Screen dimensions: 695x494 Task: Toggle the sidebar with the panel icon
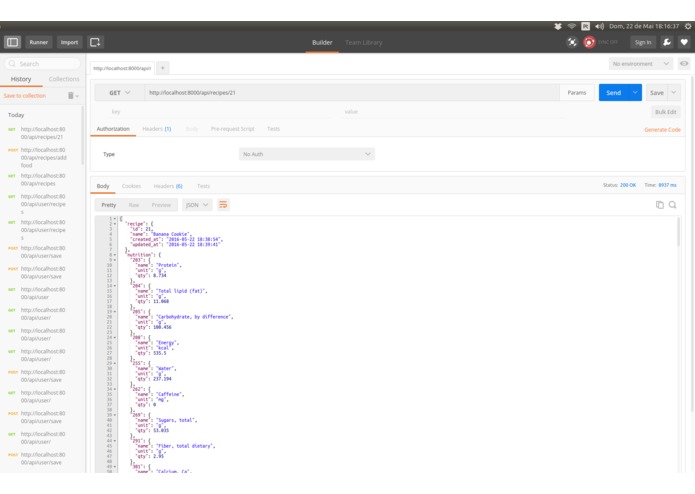tap(12, 42)
